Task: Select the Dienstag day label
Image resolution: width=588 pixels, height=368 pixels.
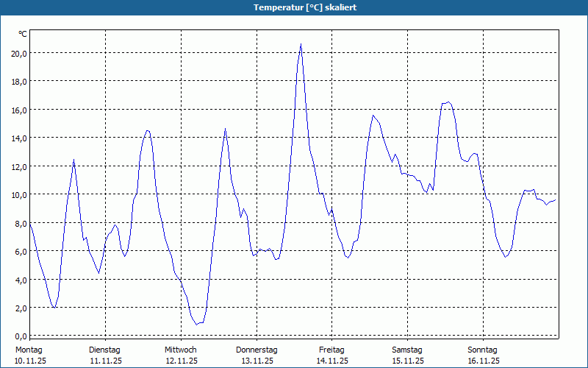Action: 104,350
